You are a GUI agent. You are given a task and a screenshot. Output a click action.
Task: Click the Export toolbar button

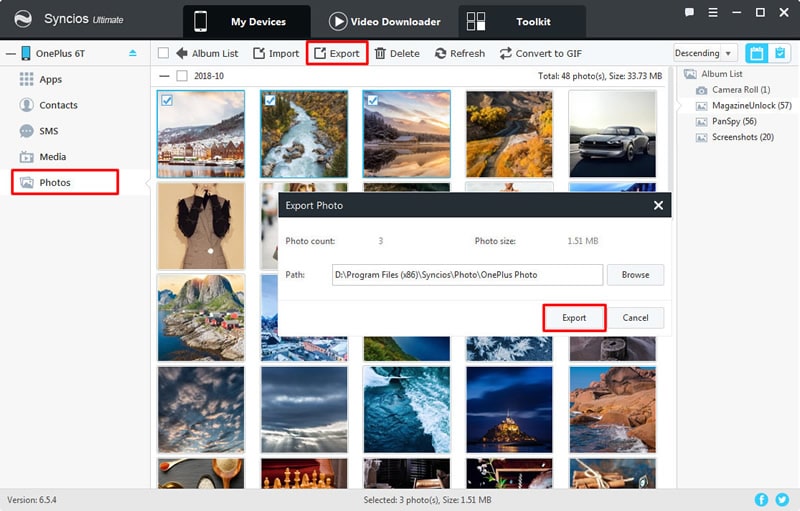click(x=337, y=53)
